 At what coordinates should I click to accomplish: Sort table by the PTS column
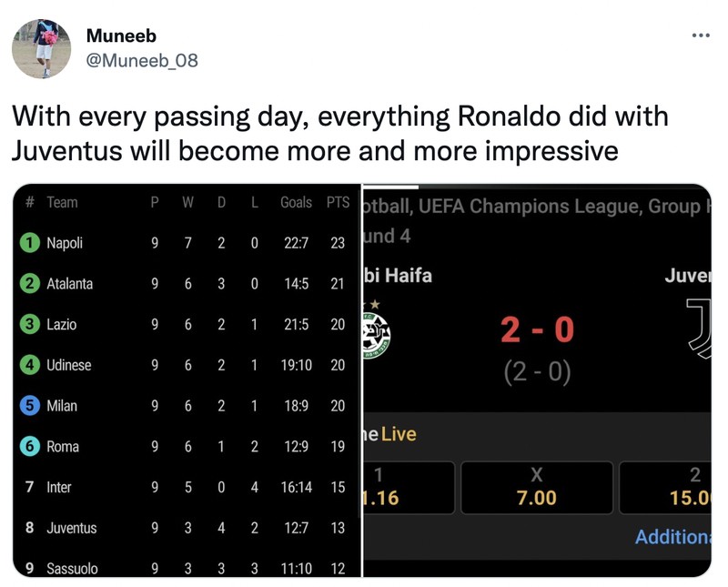point(337,202)
